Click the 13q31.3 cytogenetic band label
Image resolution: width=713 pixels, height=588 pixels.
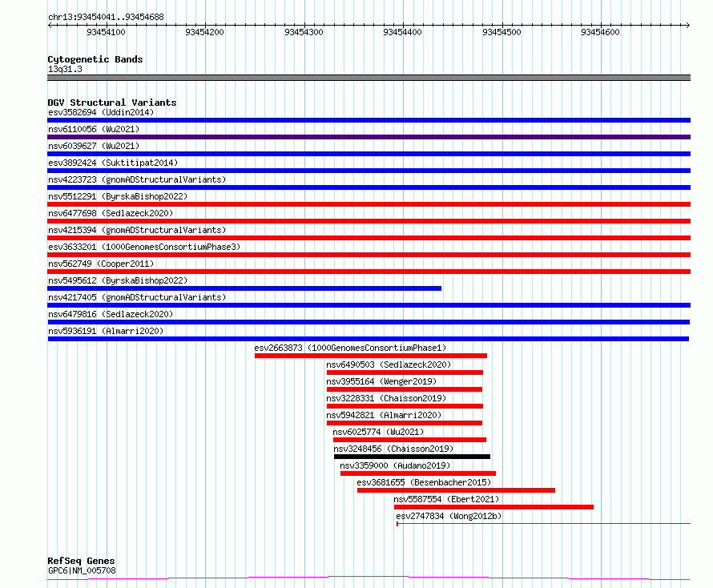pos(65,69)
